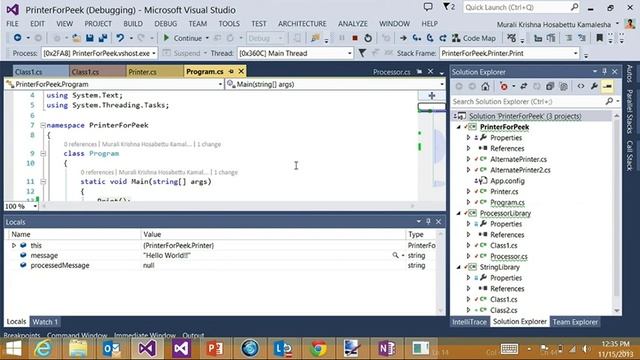Click the notifications flag icon
Screen dimensions: 640x360
pyautogui.click(x=449, y=7)
